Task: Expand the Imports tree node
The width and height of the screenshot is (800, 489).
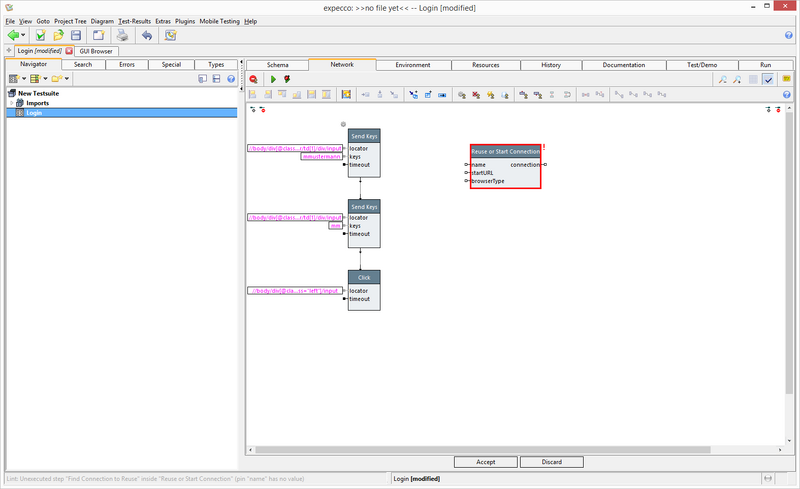Action: tap(11, 103)
